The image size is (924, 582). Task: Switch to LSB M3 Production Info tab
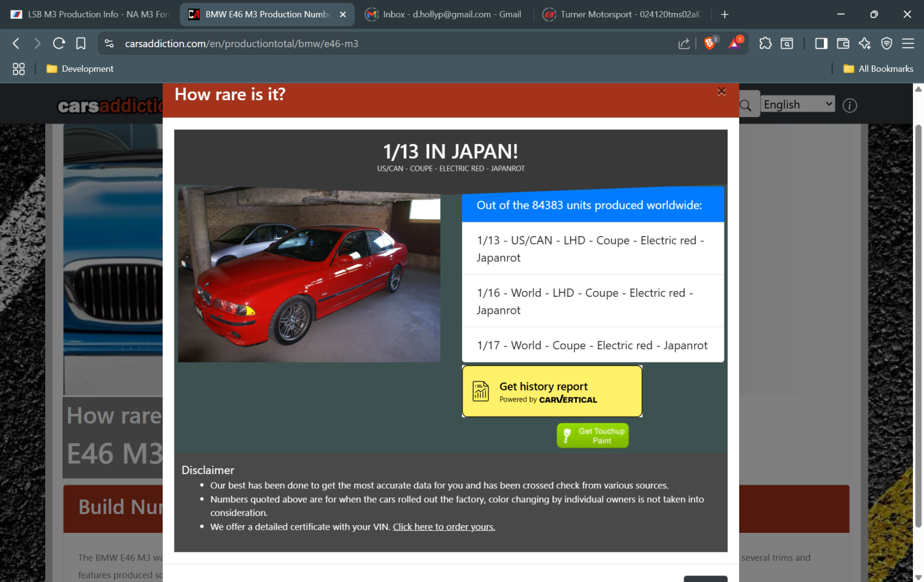pos(89,14)
